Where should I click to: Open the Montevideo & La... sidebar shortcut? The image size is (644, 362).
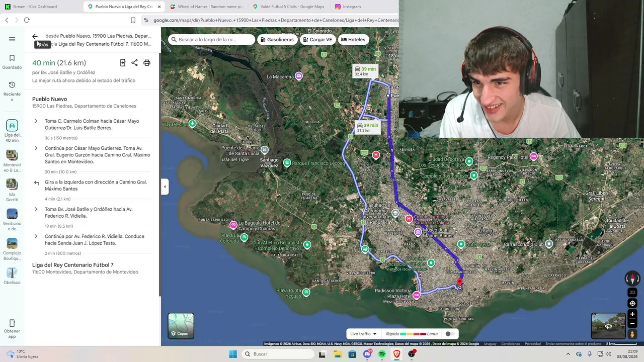coord(12,161)
